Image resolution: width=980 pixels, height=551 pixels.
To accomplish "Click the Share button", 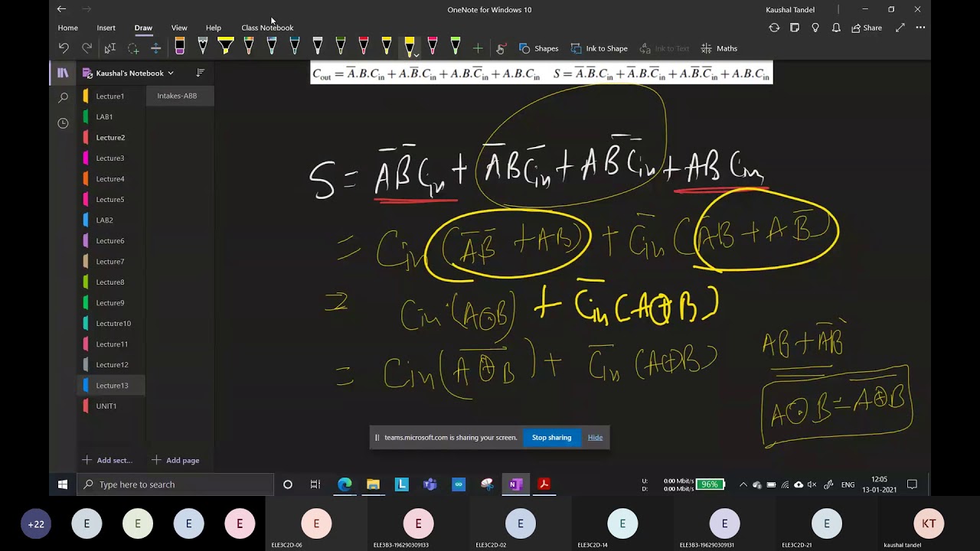I will (867, 28).
